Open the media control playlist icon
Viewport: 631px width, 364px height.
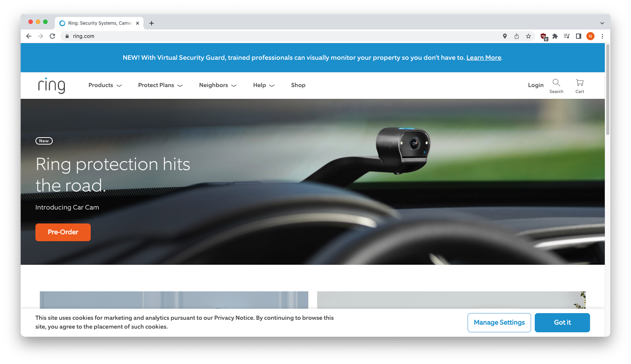coord(567,36)
